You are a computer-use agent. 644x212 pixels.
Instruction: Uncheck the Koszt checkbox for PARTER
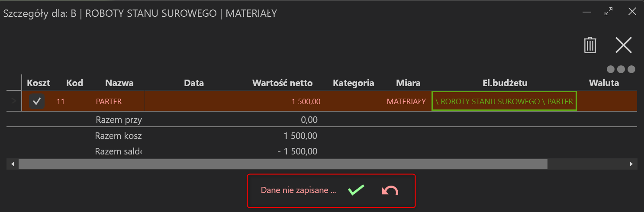coord(37,102)
